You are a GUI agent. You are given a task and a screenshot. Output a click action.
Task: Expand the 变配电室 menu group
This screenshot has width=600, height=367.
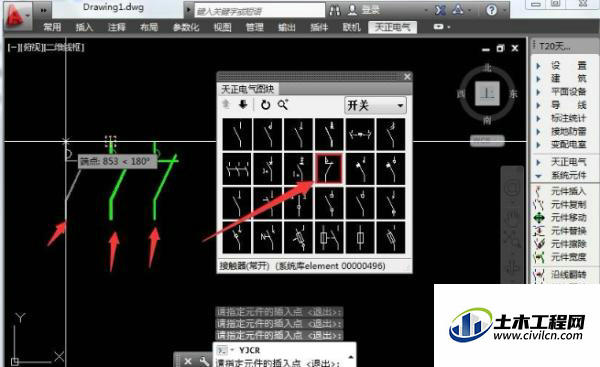click(x=539, y=145)
